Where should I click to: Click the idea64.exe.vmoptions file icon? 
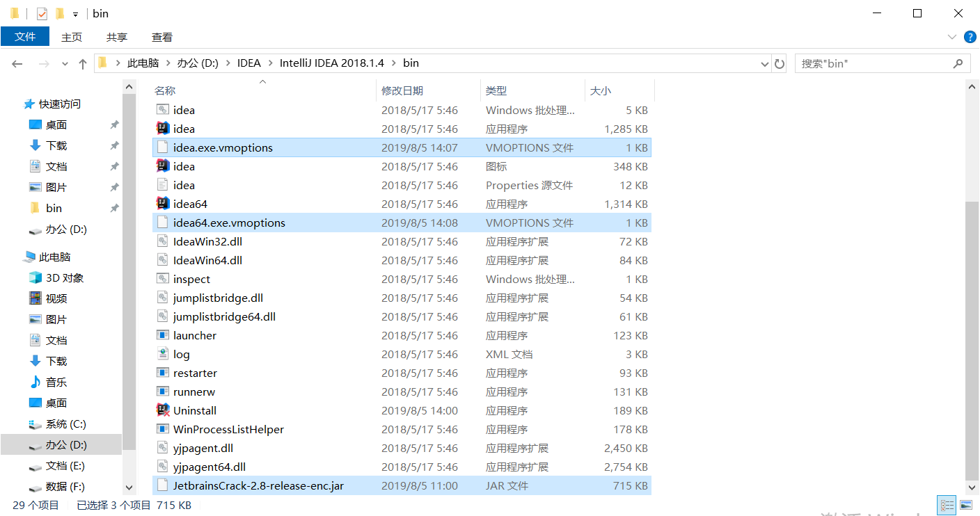click(162, 223)
